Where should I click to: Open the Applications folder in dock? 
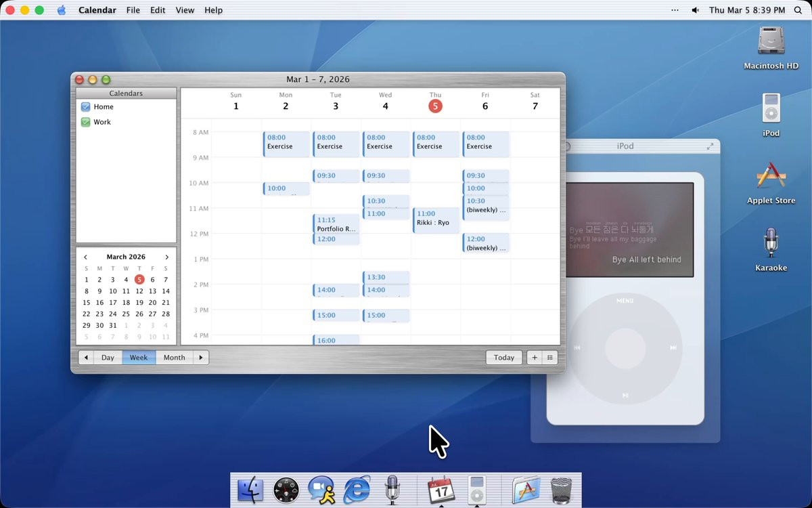tap(526, 490)
